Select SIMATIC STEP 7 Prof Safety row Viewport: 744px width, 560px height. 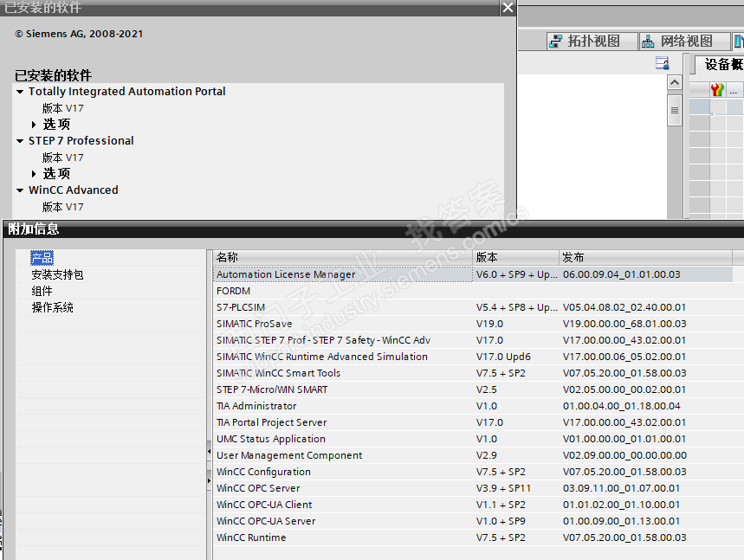473,340
